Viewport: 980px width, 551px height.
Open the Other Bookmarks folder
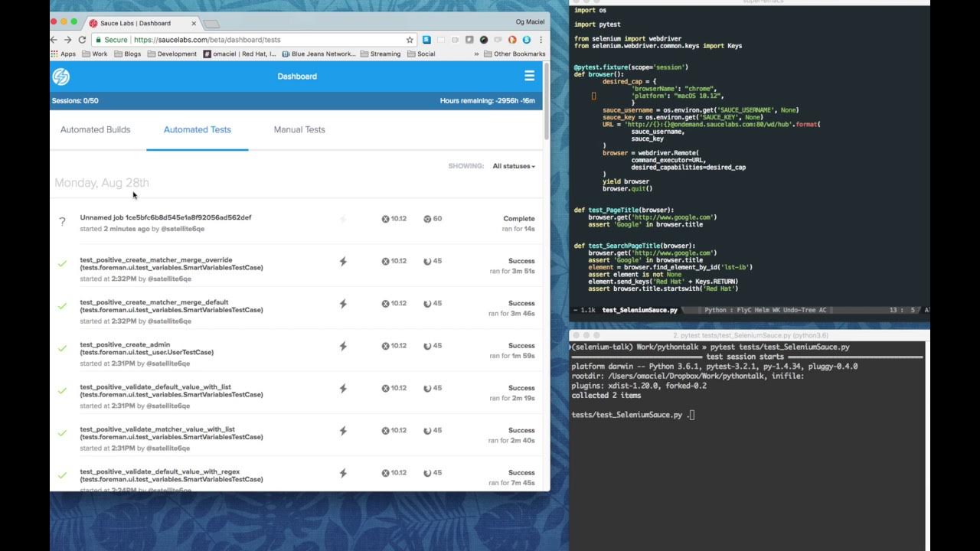click(514, 54)
